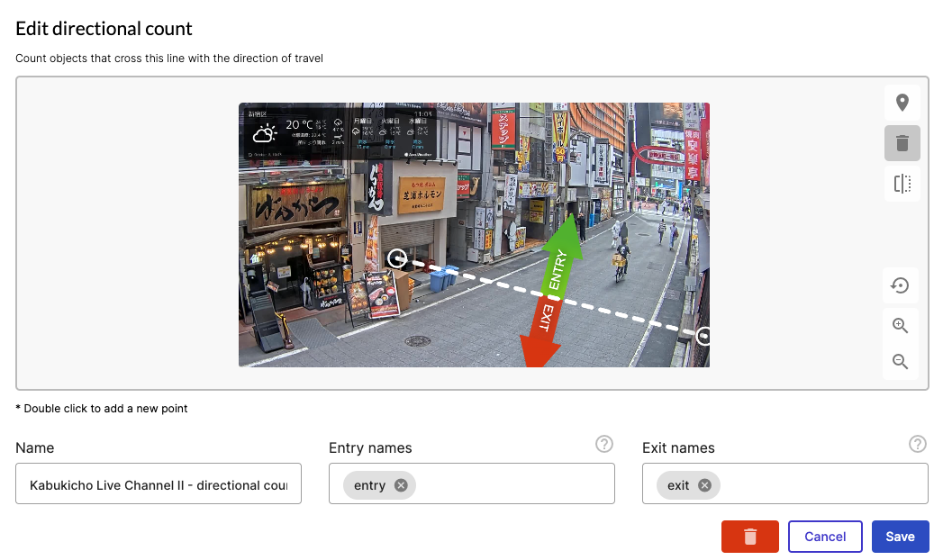The height and width of the screenshot is (560, 943).
Task: Reset the view with the rotate icon
Action: (x=900, y=286)
